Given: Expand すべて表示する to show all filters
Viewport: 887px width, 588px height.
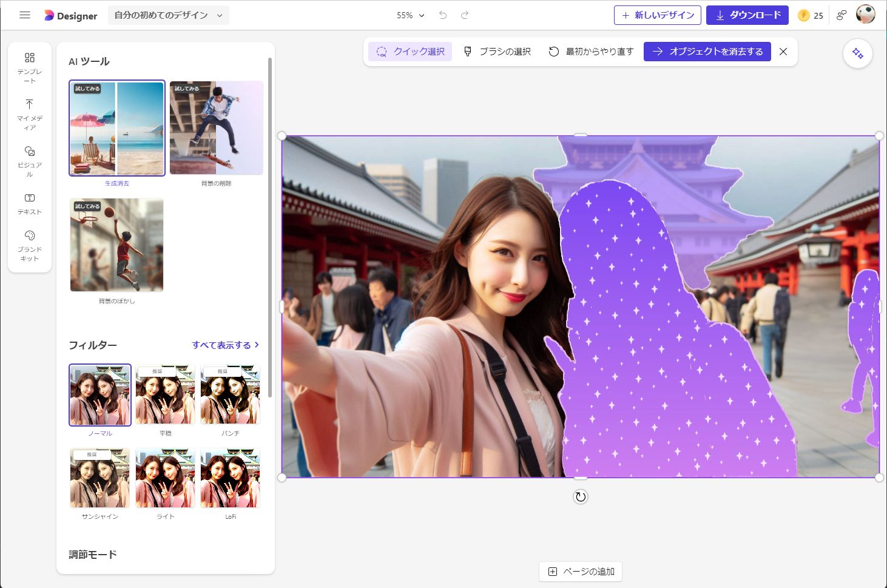Looking at the screenshot, I should click(224, 345).
